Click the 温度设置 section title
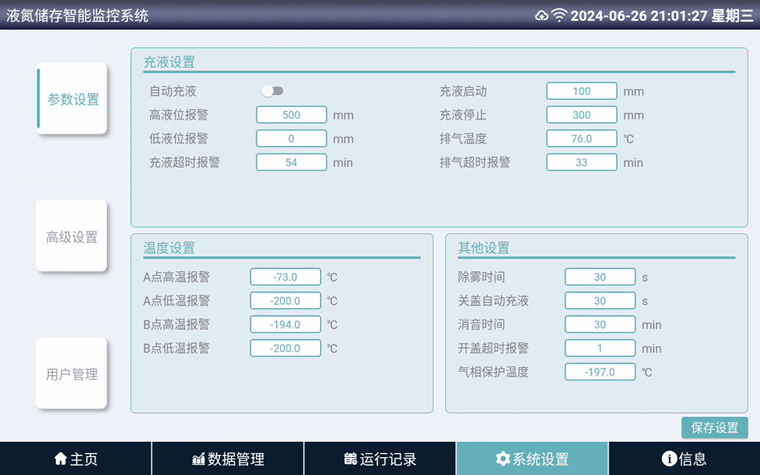Screen dimensions: 760x475 click(169, 248)
